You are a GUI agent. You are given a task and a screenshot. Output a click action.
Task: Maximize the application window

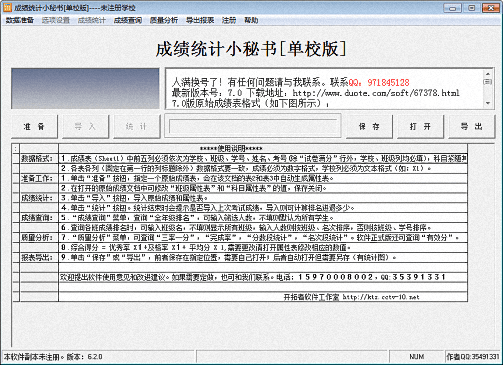pos(472,8)
